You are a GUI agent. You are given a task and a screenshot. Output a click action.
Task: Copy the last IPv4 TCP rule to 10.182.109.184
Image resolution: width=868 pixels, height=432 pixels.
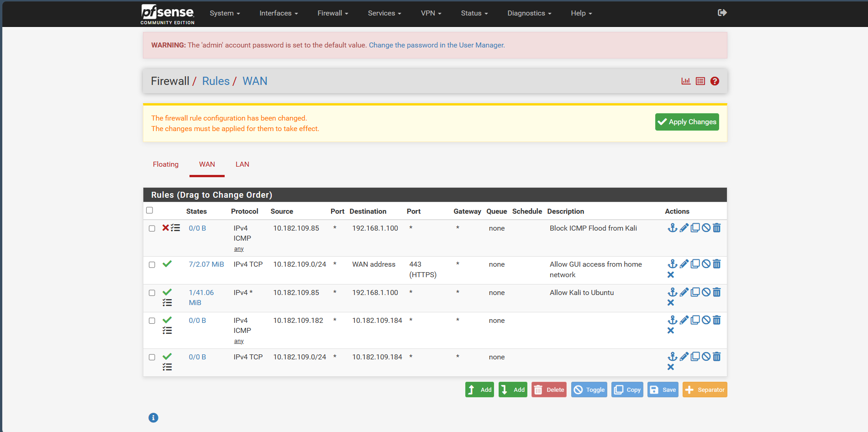pos(695,357)
